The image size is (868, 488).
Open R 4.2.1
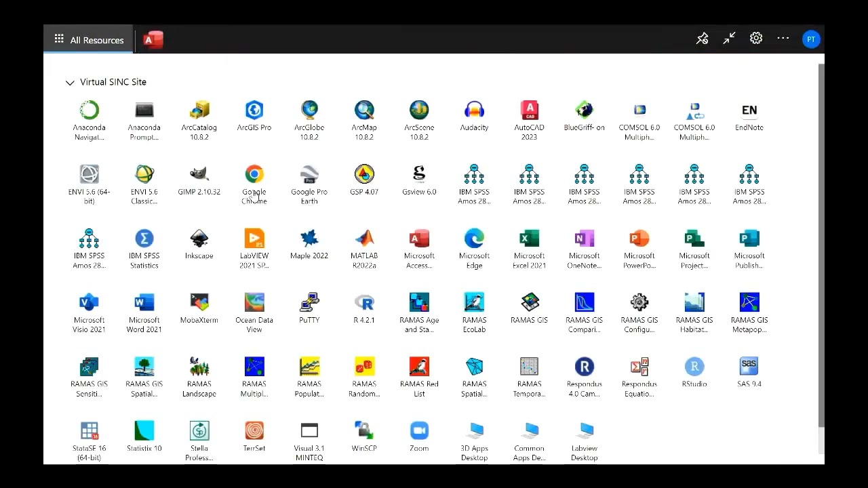[x=364, y=309]
